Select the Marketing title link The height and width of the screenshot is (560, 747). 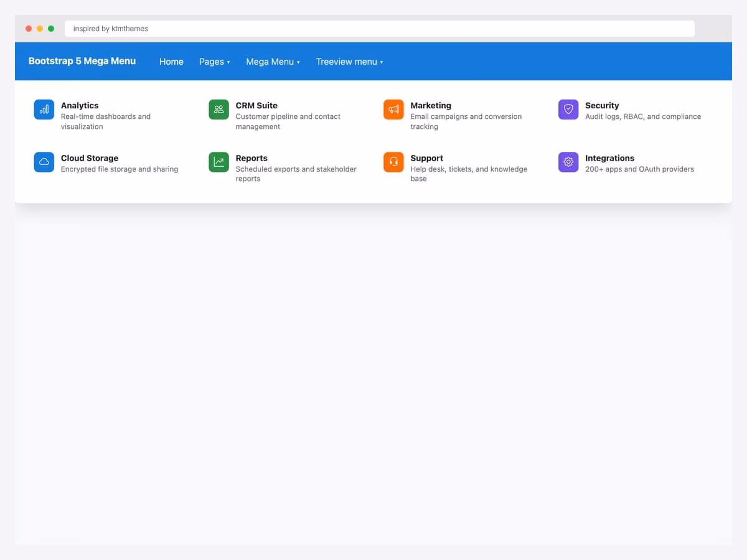[x=431, y=106]
